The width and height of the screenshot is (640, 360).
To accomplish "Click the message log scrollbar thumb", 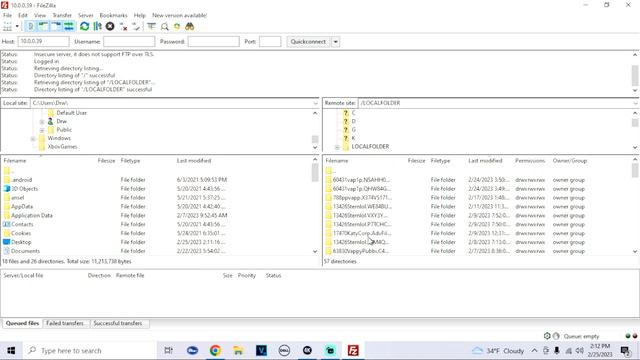I will click(x=635, y=76).
